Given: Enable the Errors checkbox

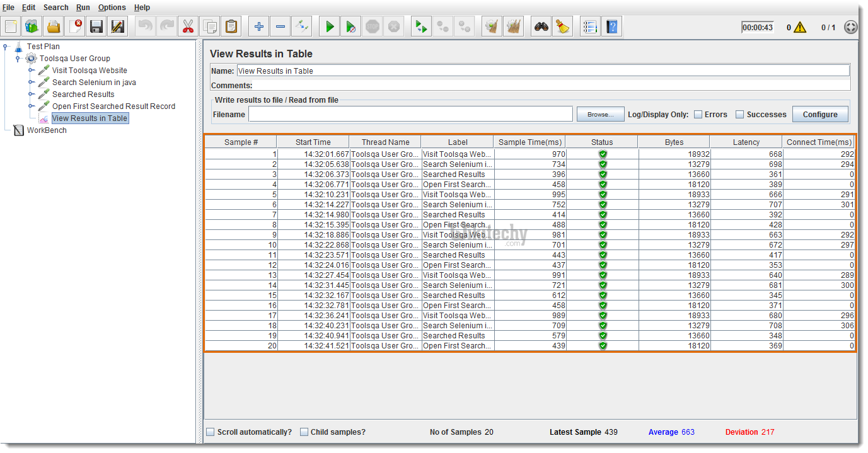Looking at the screenshot, I should click(x=698, y=115).
